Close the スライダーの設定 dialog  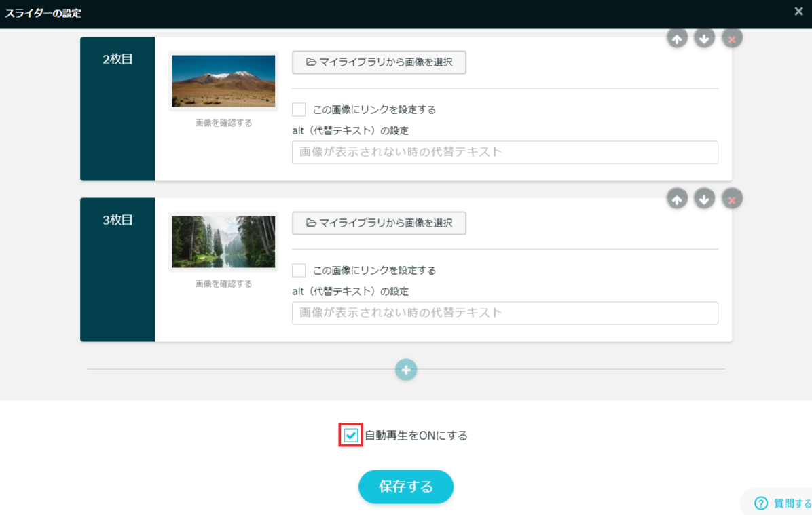pos(798,12)
